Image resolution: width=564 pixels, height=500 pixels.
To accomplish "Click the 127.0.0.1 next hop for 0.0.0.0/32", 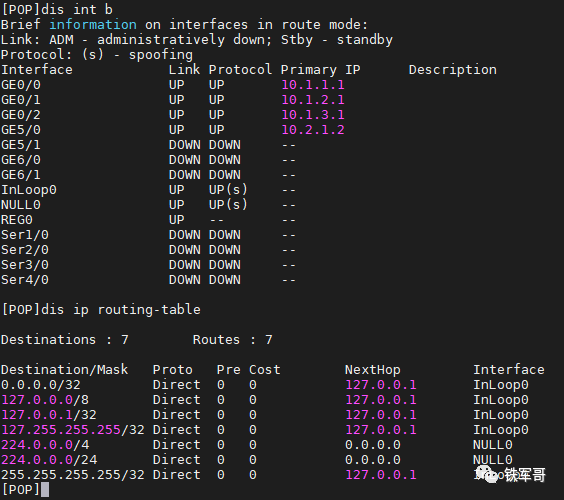I will 381,385.
